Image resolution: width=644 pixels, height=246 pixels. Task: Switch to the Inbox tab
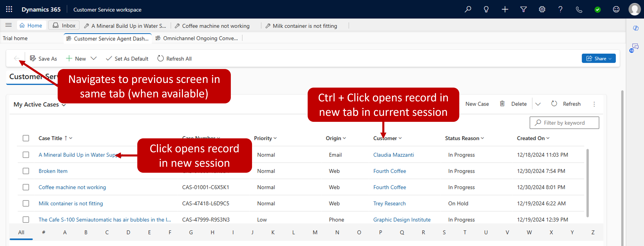click(64, 25)
